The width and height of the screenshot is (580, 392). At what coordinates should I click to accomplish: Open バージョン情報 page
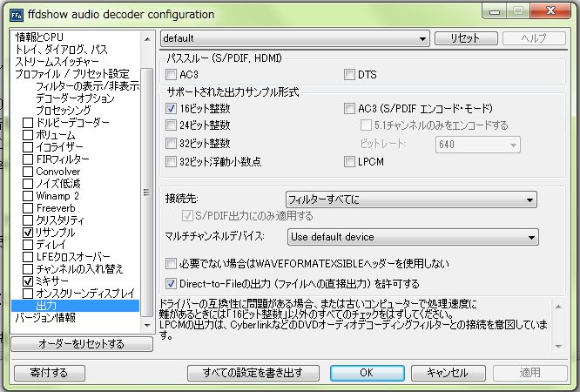(x=45, y=318)
